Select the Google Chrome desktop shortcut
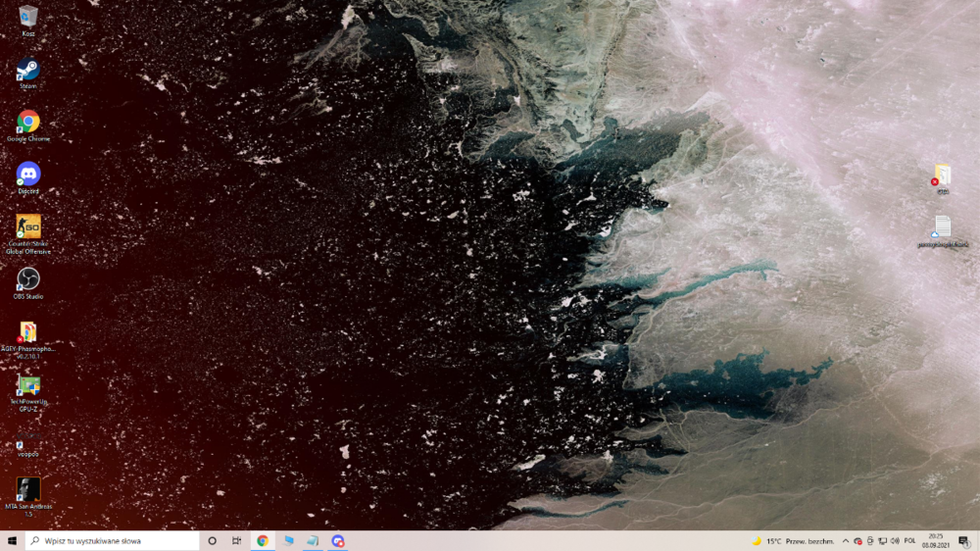The image size is (980, 551). 28,125
